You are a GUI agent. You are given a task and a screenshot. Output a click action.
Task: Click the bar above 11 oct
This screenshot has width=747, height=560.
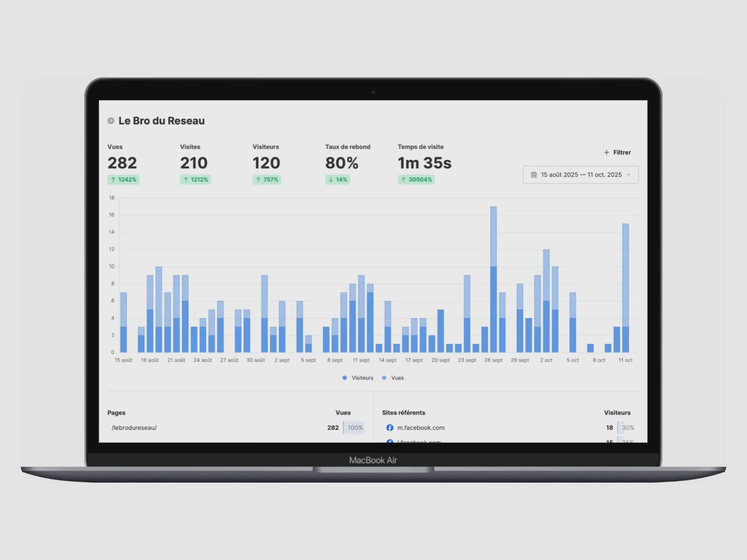coord(625,288)
